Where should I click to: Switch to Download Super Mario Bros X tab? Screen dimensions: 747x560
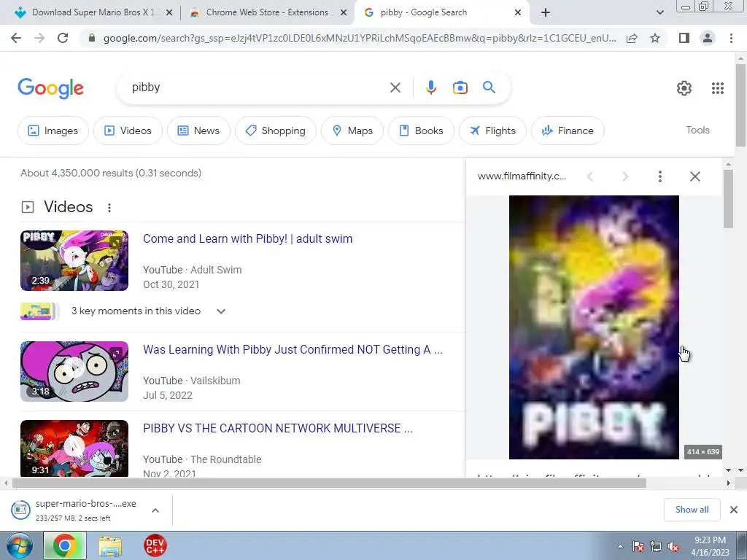(93, 12)
